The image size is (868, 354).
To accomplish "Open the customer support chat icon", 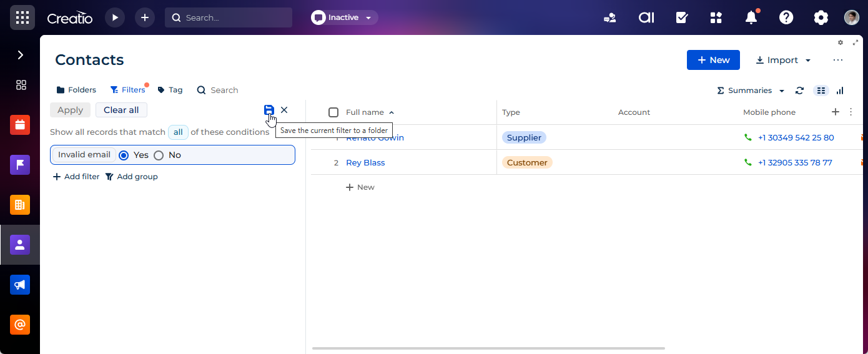I will tap(610, 17).
